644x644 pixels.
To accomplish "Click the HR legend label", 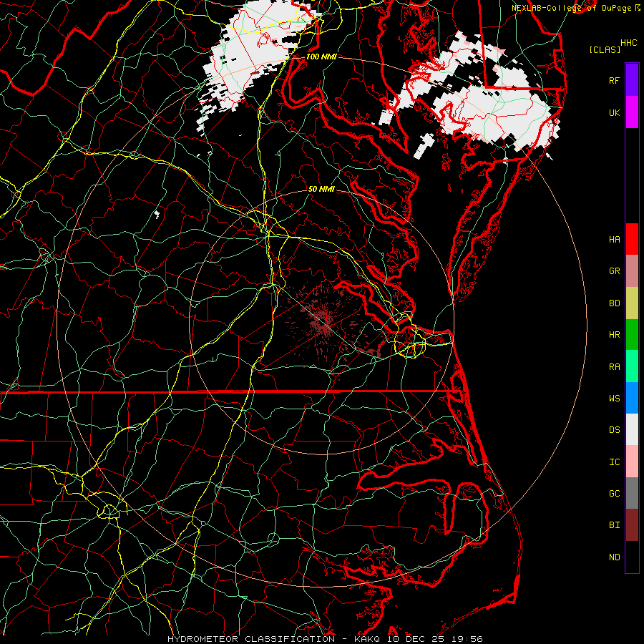I will 614,335.
